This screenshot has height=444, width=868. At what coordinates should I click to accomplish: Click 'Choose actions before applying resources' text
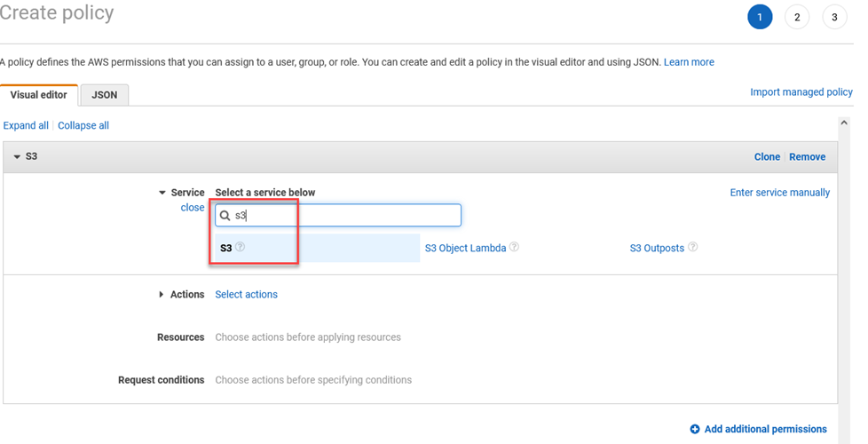308,337
